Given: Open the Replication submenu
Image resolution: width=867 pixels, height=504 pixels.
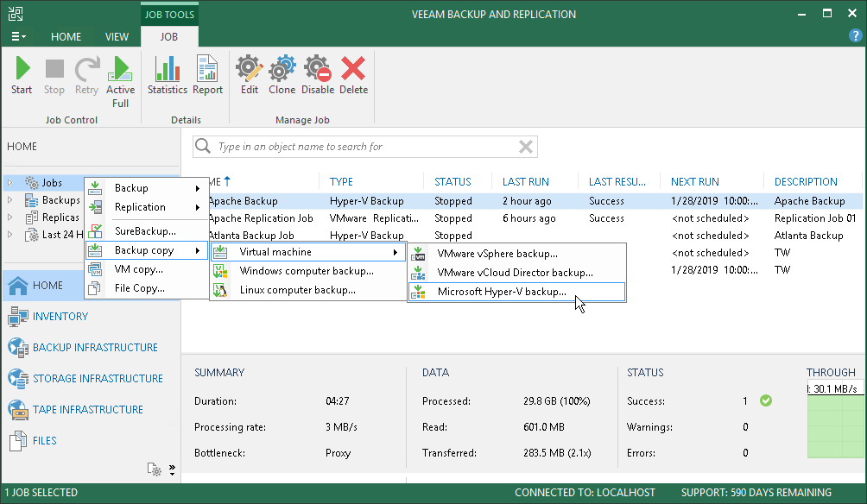Looking at the screenshot, I should (146, 207).
